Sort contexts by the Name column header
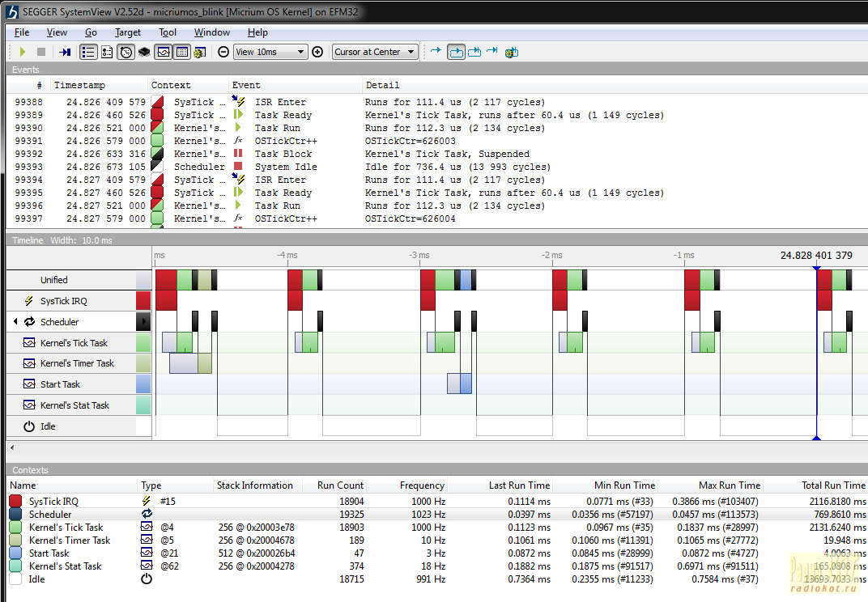The image size is (868, 602). coord(72,485)
